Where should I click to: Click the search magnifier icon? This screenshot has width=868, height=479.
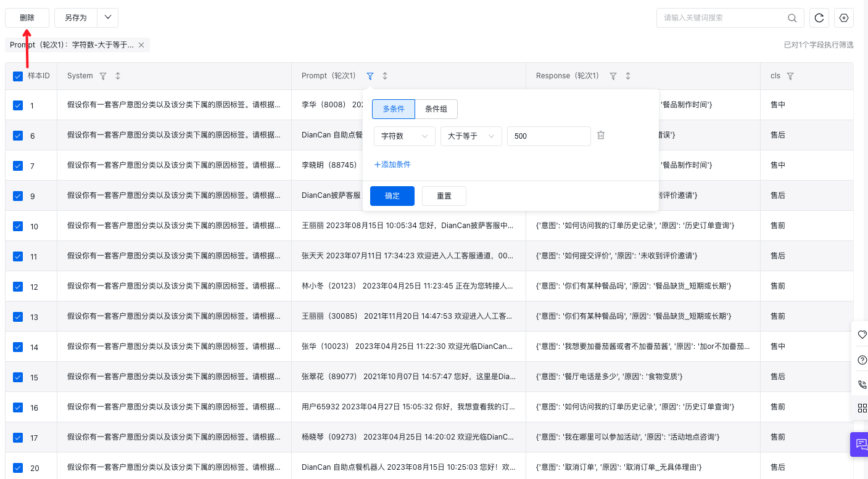(x=793, y=18)
